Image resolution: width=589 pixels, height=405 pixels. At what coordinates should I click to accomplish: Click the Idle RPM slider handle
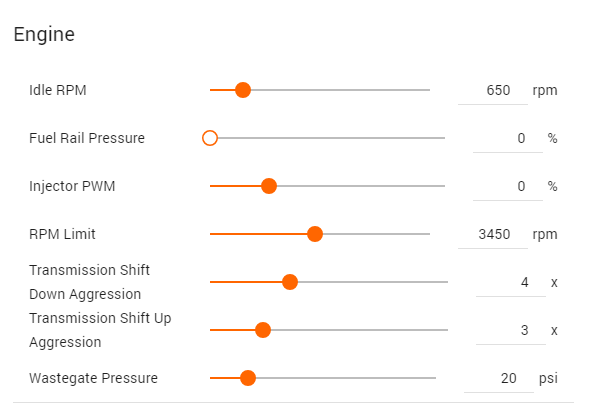click(243, 90)
